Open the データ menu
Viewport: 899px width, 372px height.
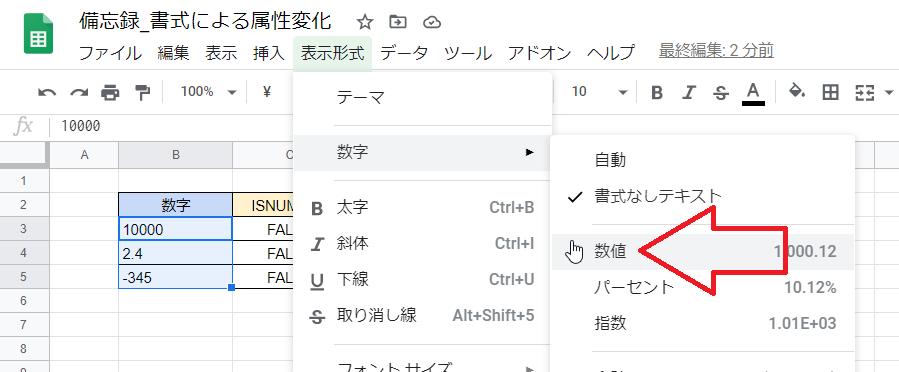coord(404,53)
